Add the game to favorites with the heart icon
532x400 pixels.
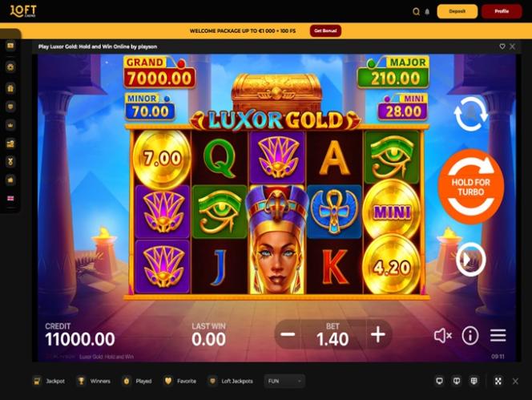502,46
